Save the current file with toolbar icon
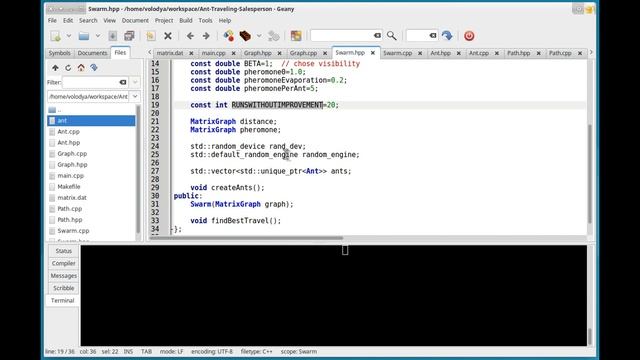Image resolution: width=640 pixels, height=360 pixels. click(113, 36)
